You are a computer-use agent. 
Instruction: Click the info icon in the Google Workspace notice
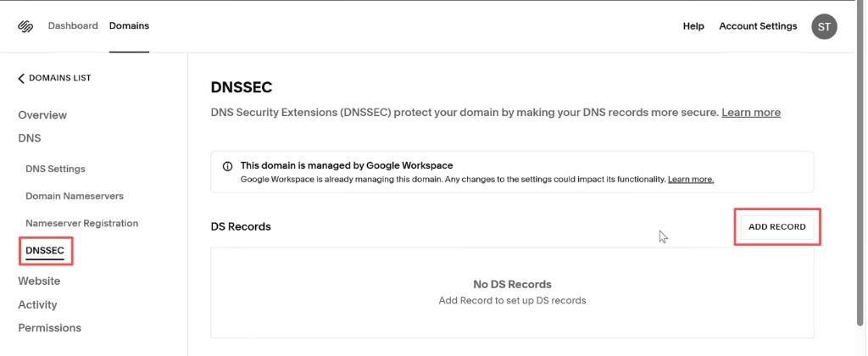(227, 166)
